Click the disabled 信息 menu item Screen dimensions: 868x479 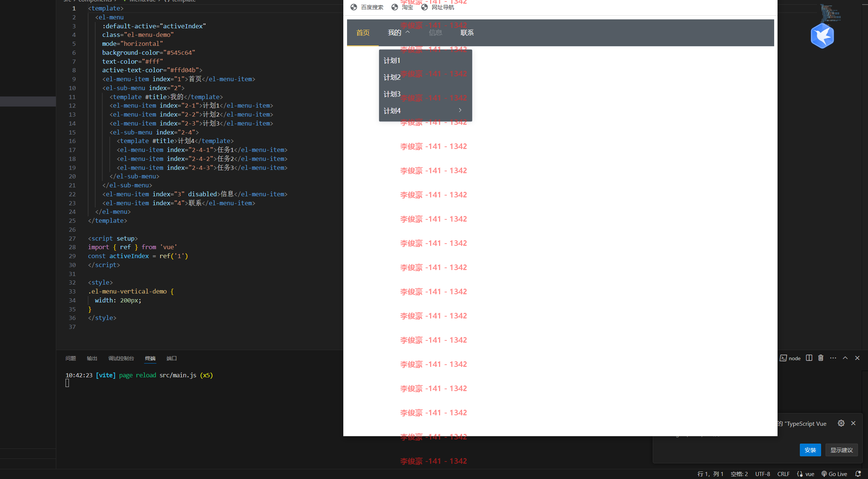(435, 33)
